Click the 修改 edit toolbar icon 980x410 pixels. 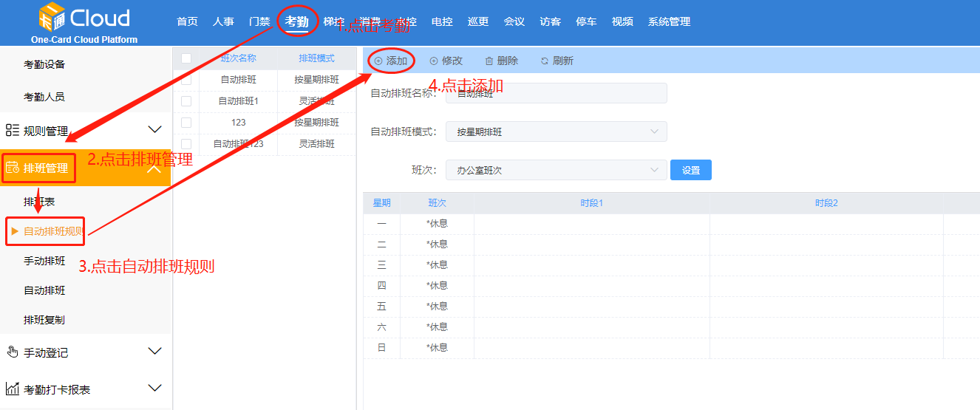pyautogui.click(x=434, y=61)
